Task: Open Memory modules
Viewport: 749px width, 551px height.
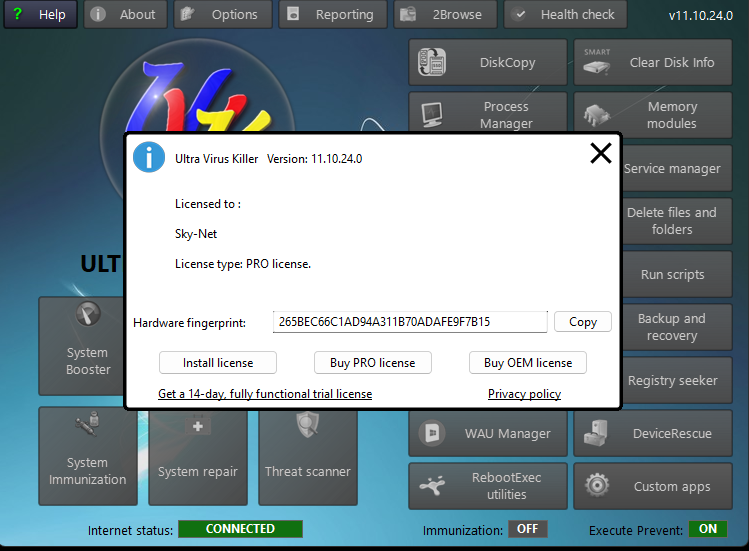Action: tap(653, 115)
